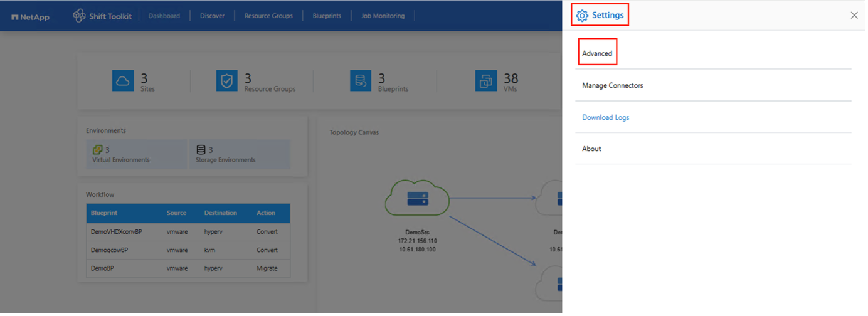
Task: Open the Job Monitoring tab
Action: point(384,16)
